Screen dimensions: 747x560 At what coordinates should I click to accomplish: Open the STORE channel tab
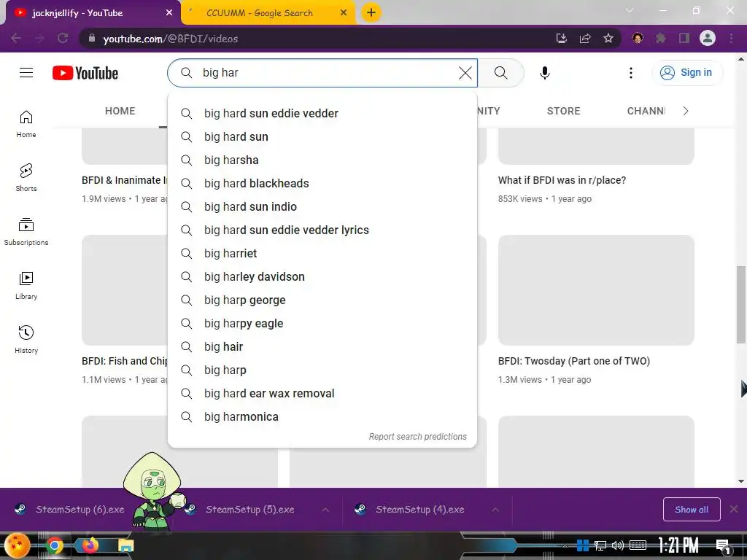click(x=564, y=111)
